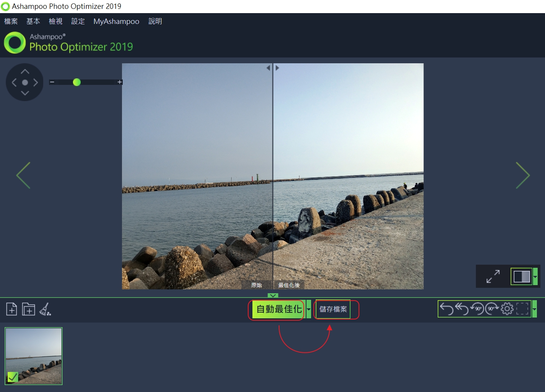The width and height of the screenshot is (545, 392).
Task: Open the 檢視 menu
Action: pos(56,21)
